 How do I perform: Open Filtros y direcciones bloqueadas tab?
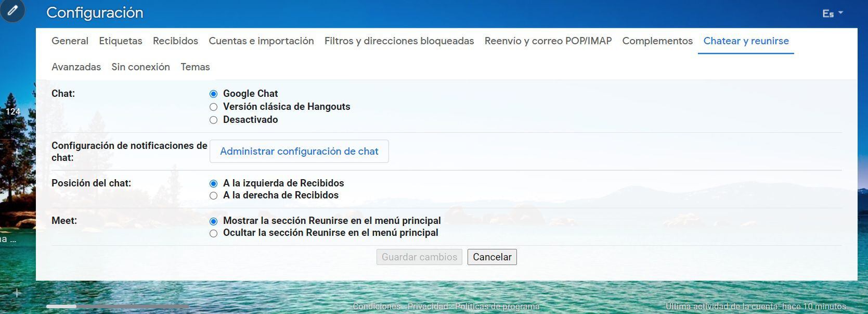[399, 41]
